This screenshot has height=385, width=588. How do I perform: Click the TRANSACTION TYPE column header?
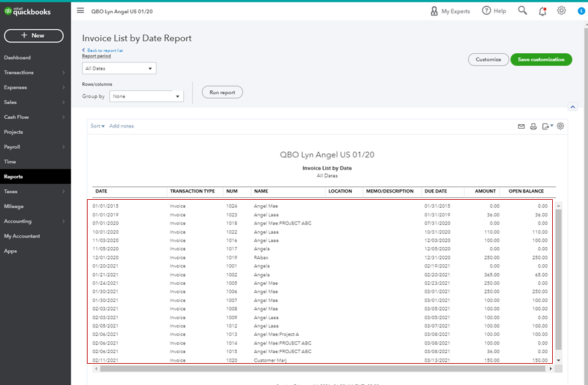tap(192, 191)
